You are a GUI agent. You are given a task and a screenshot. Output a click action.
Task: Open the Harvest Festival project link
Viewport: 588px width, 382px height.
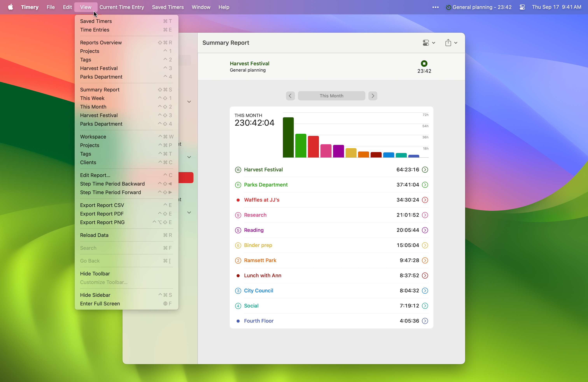[263, 170]
